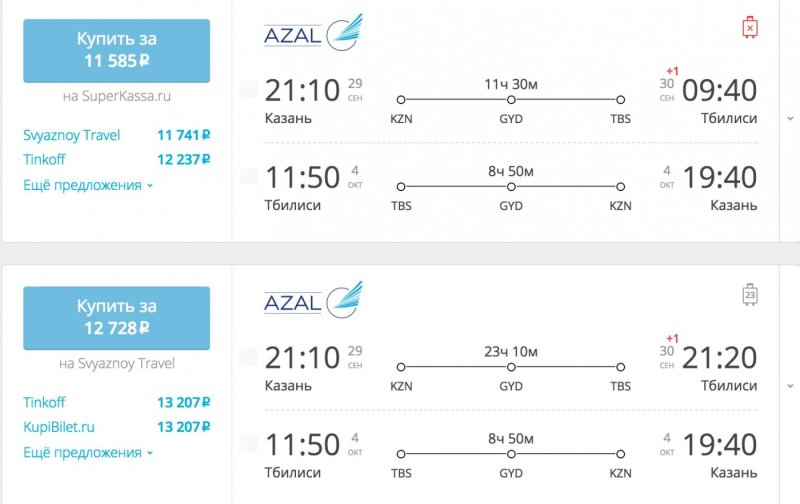Expand first ticket details with the right chevron

pyautogui.click(x=790, y=119)
